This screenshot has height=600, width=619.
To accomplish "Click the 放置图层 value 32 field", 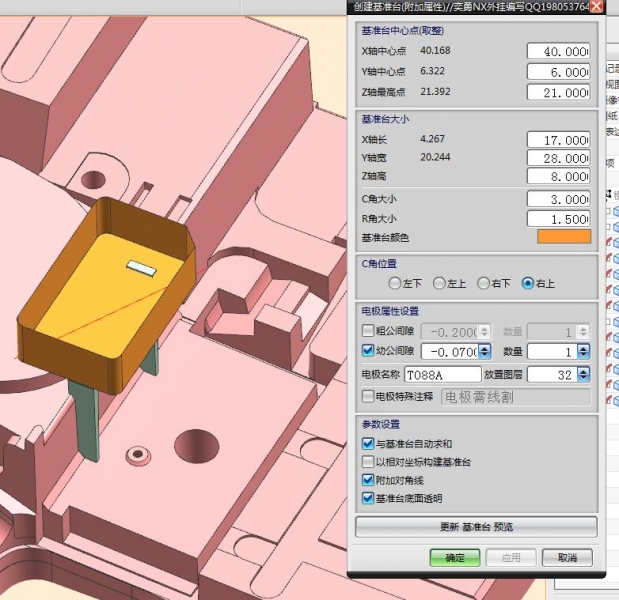I will (x=552, y=375).
